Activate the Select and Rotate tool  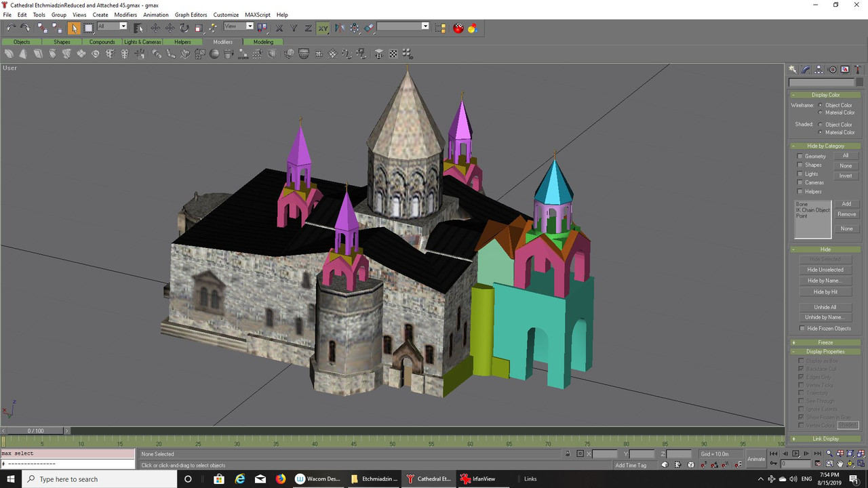pos(184,28)
